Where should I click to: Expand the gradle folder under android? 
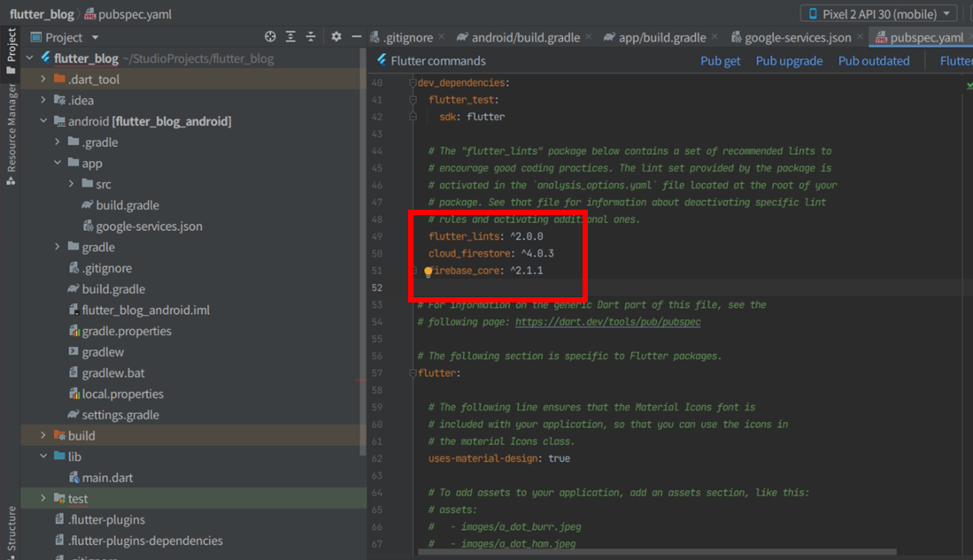tap(58, 247)
